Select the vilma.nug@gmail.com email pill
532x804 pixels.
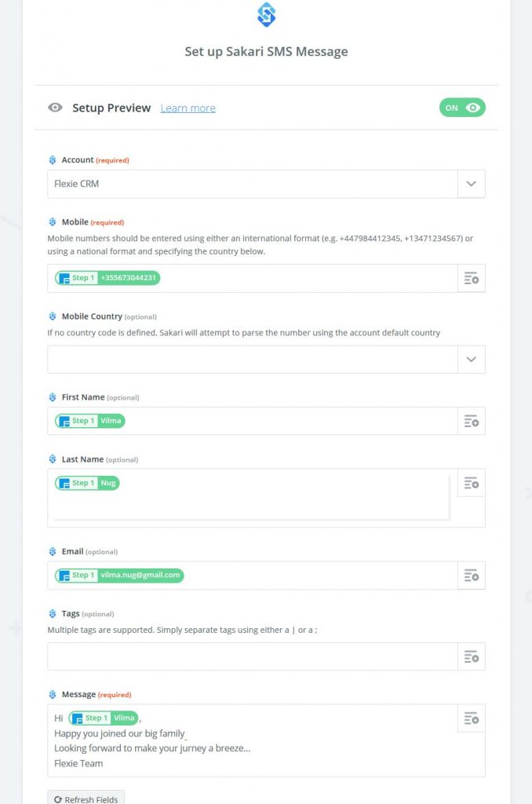[x=119, y=576]
